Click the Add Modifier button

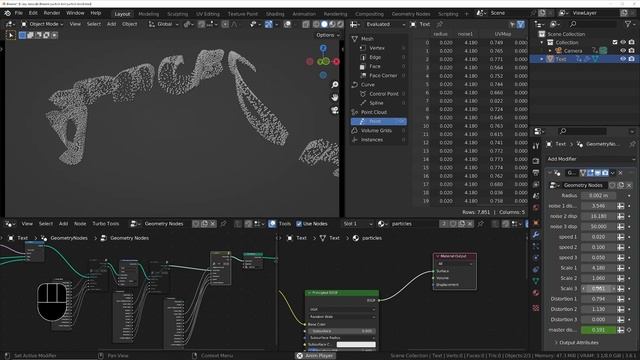(x=591, y=159)
